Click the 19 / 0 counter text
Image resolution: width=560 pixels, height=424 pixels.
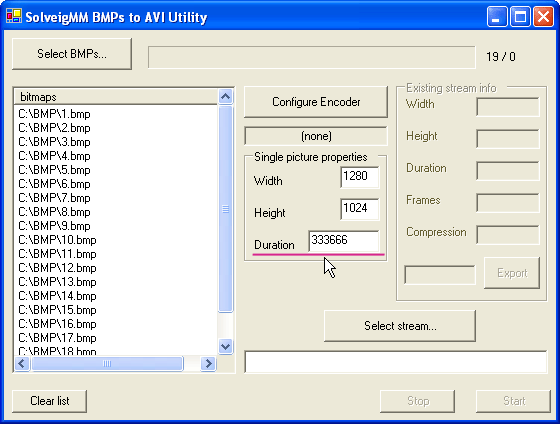tap(501, 57)
